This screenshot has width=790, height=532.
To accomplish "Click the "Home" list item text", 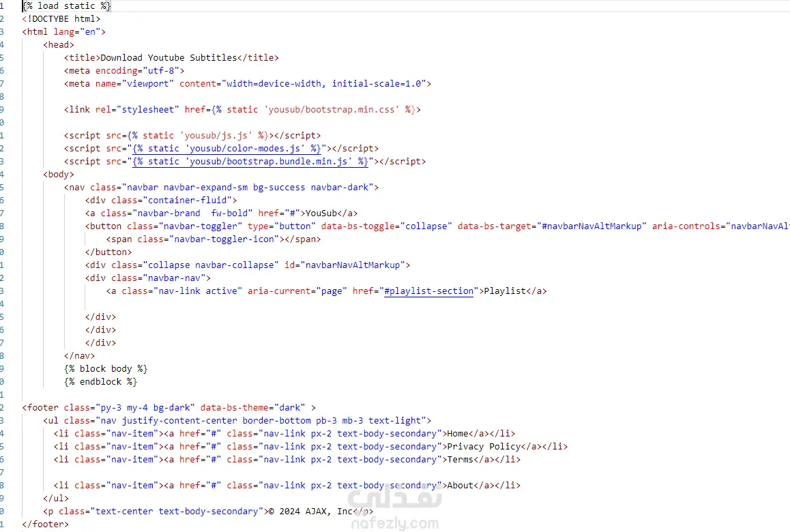I will coord(458,434).
